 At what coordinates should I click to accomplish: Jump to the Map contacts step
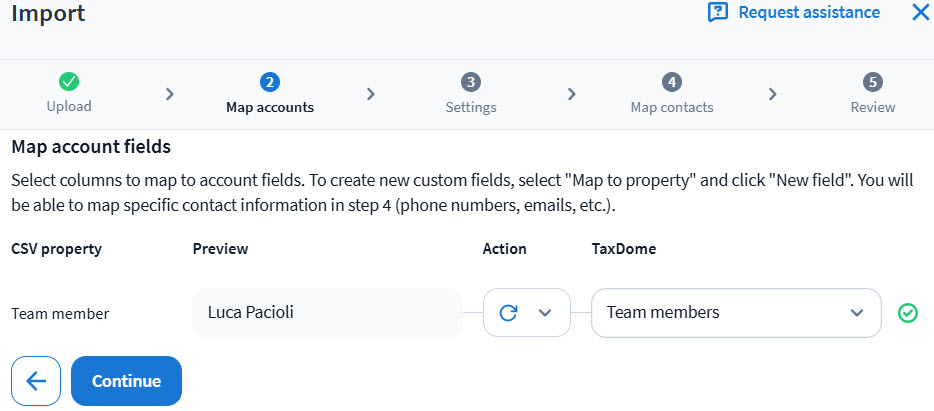[672, 107]
